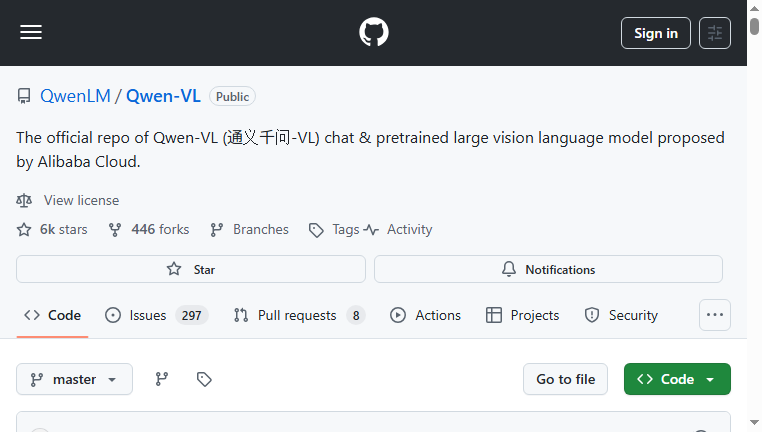This screenshot has width=762, height=432.
Task: Click the license balance scale icon
Action: [24, 200]
